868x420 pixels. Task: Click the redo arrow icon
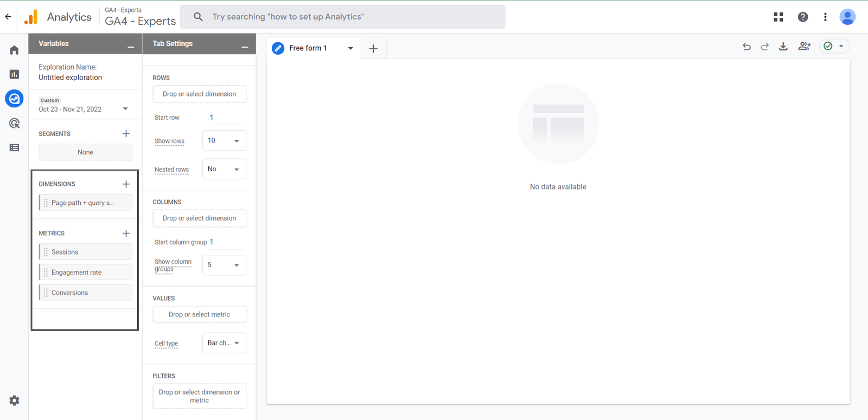765,47
